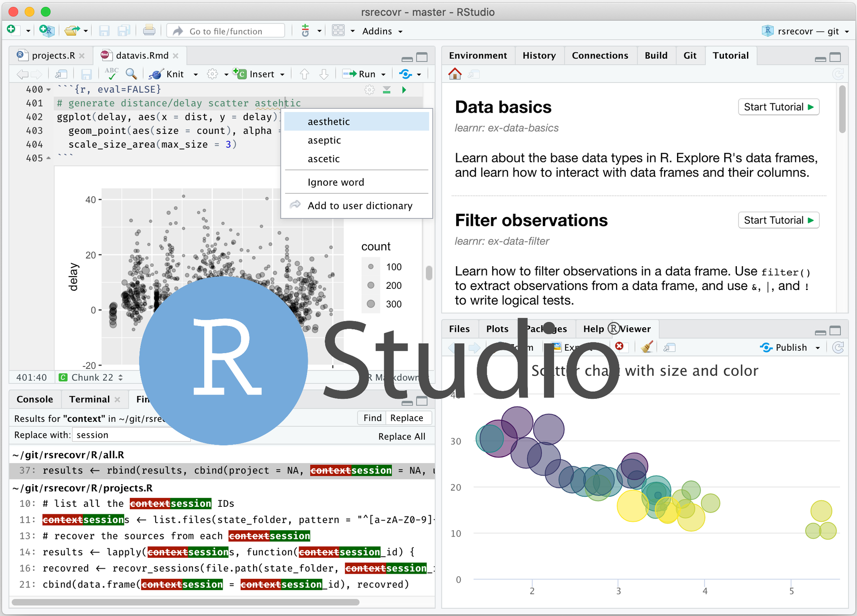Screen dimensions: 857x616
Task: Click the Tutorial home icon
Action: 455,74
